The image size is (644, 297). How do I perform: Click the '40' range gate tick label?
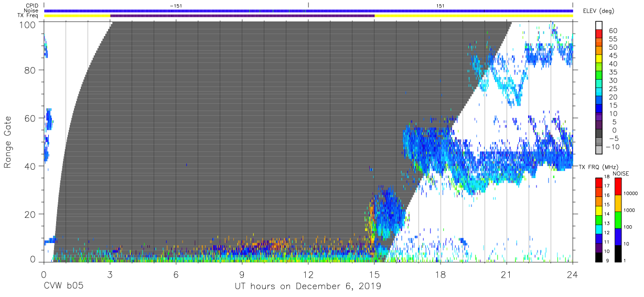(30, 166)
